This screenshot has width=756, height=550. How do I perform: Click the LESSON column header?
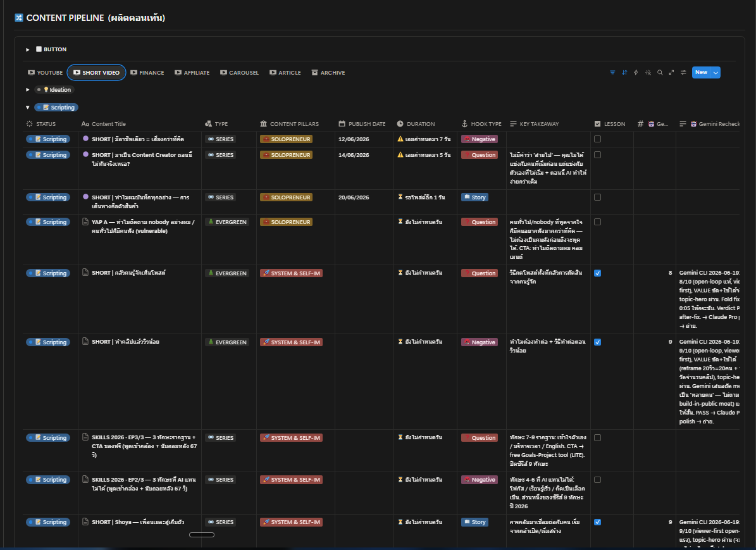610,124
